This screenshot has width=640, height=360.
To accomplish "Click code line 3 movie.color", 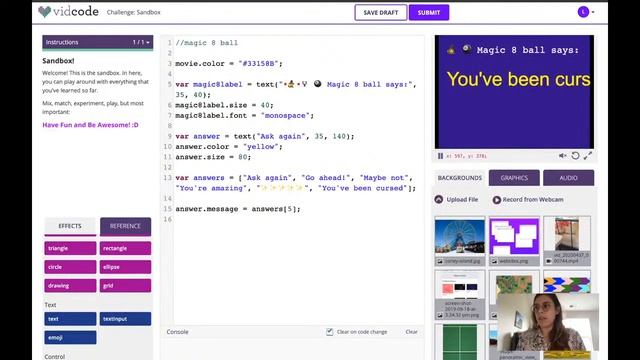I will [x=229, y=64].
